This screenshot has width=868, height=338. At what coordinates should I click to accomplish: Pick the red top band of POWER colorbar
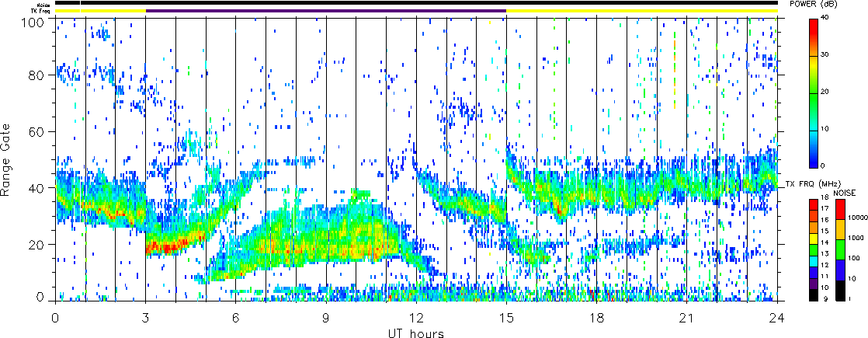[814, 29]
